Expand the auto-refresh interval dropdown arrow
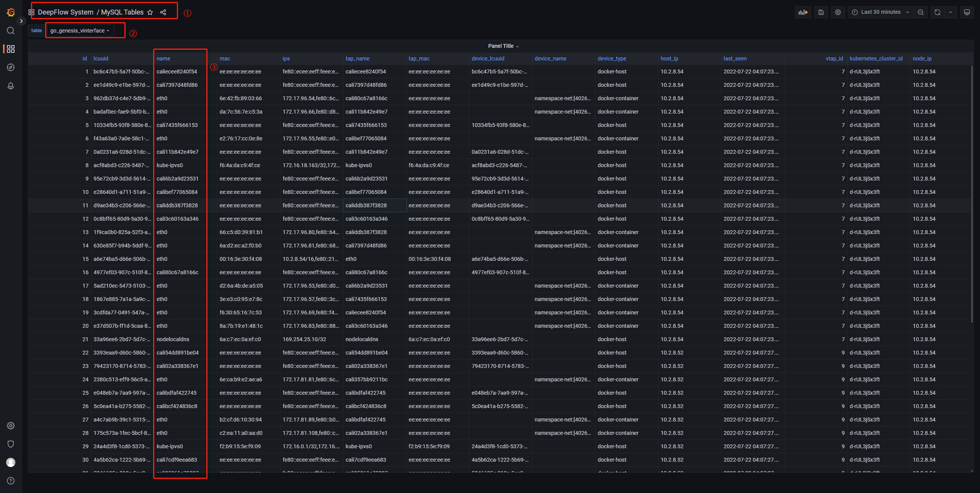980x493 pixels. point(951,12)
